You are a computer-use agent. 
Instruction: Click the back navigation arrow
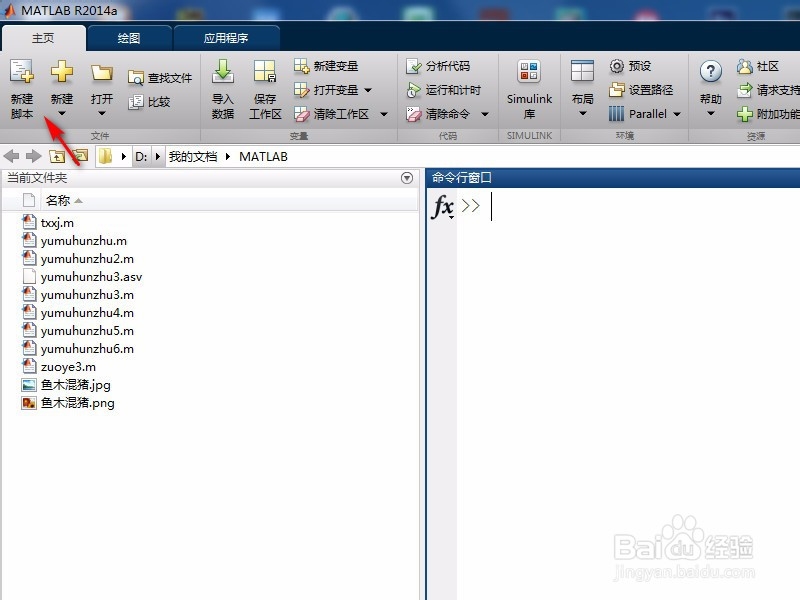click(x=12, y=156)
